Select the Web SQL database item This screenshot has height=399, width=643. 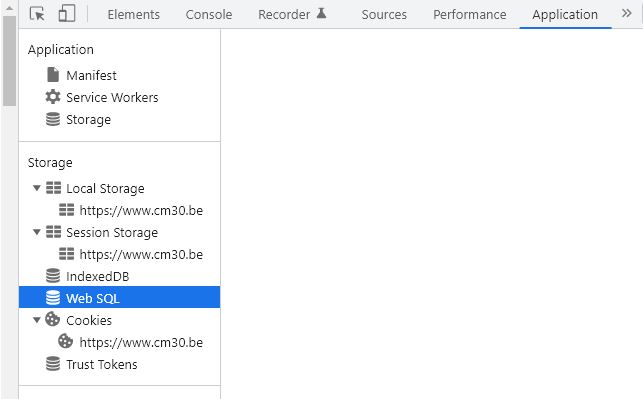pyautogui.click(x=119, y=298)
